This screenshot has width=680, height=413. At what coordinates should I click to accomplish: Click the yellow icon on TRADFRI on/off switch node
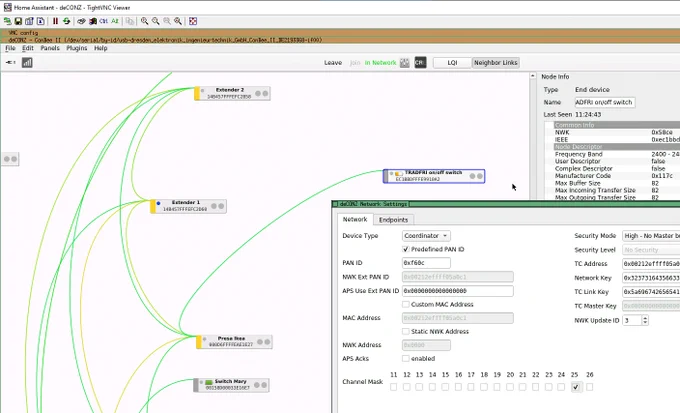point(398,174)
